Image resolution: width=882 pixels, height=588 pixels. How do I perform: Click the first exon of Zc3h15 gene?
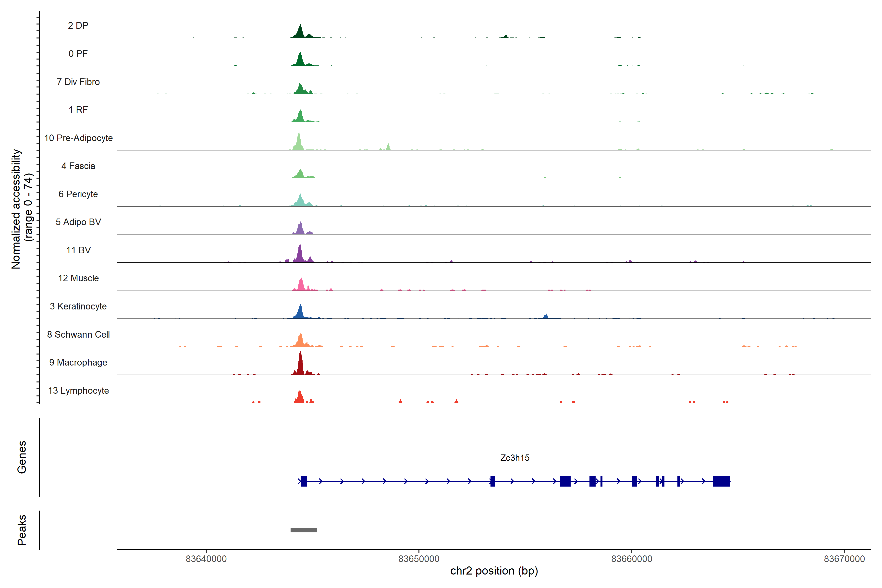click(303, 481)
